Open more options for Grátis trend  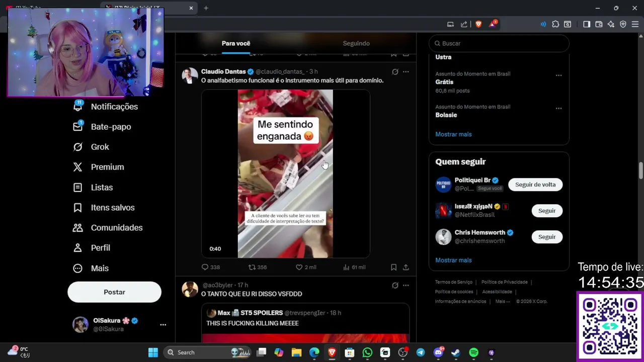558,75
